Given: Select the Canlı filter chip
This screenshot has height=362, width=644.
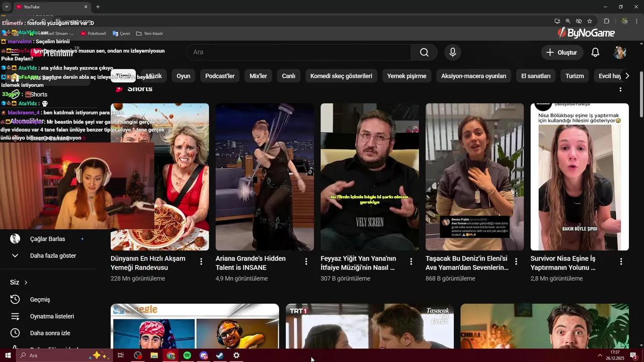Looking at the screenshot, I should coord(288,76).
